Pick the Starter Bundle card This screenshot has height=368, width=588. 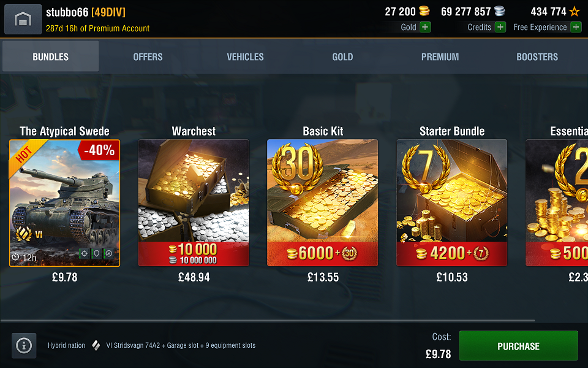tap(452, 203)
